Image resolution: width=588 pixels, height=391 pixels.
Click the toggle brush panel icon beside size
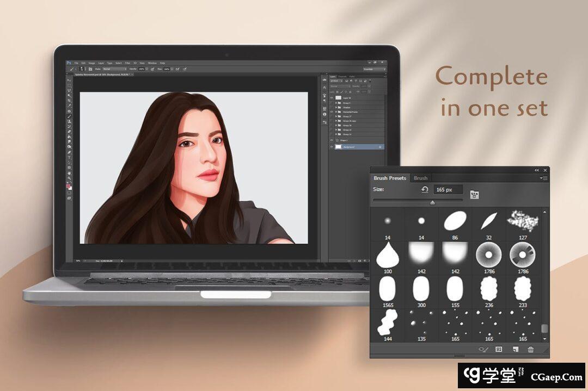pos(475,194)
